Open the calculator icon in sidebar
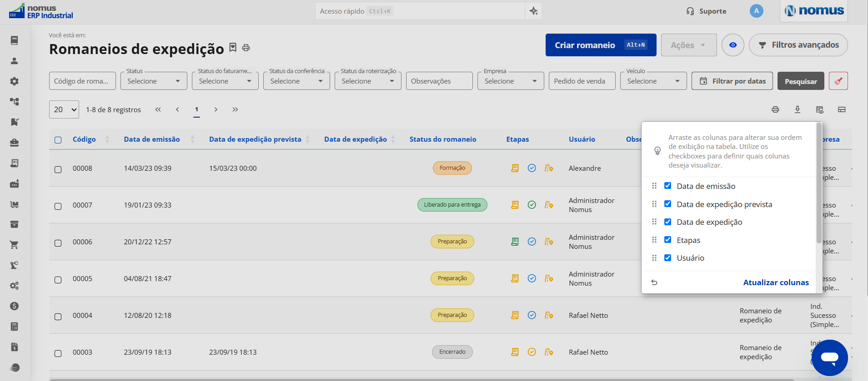 click(x=15, y=327)
